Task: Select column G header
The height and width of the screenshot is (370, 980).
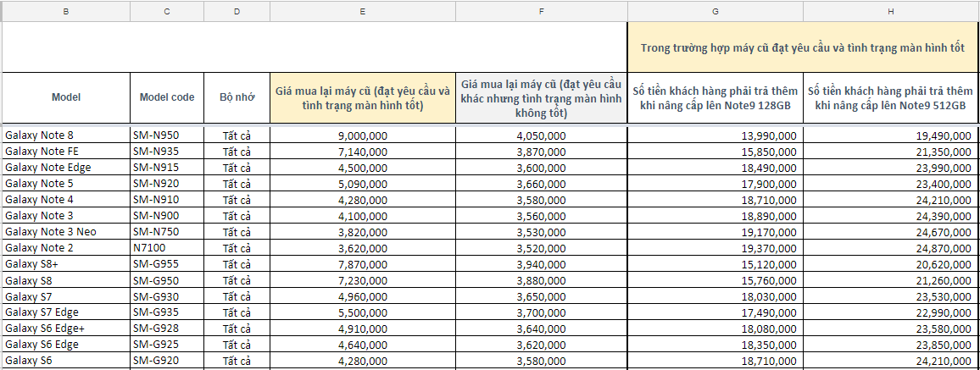Action: point(715,11)
